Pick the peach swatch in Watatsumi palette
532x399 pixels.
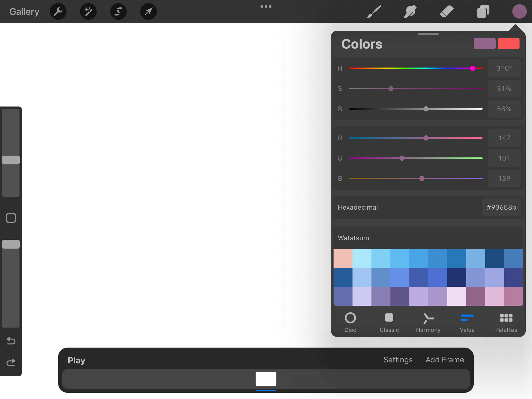pos(343,258)
